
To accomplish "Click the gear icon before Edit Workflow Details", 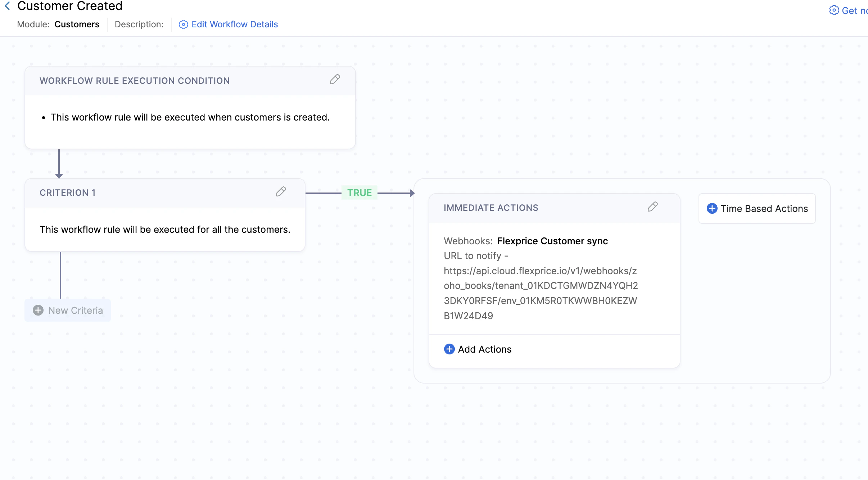I will [183, 24].
